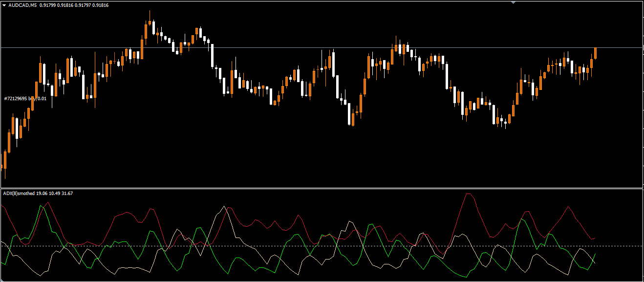The image size is (644, 282).
Task: Click the ADX(8)smothed indicator label
Action: pyautogui.click(x=19, y=194)
